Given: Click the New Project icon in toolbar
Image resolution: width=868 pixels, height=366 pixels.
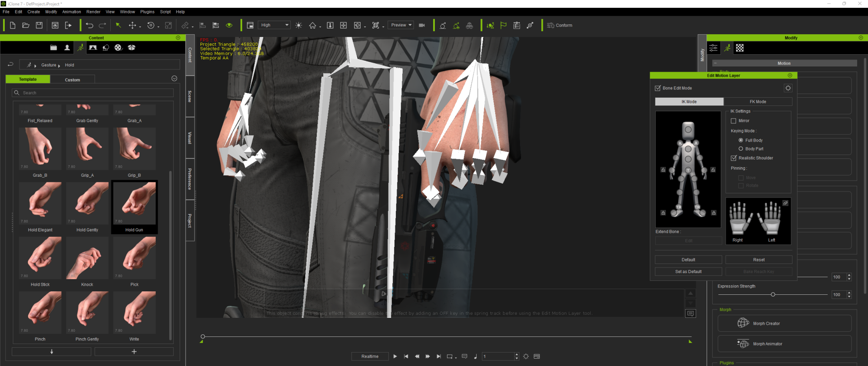Looking at the screenshot, I should pos(13,25).
